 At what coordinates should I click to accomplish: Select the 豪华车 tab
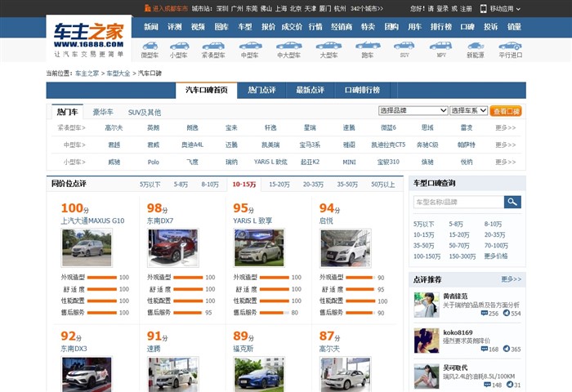(x=103, y=112)
